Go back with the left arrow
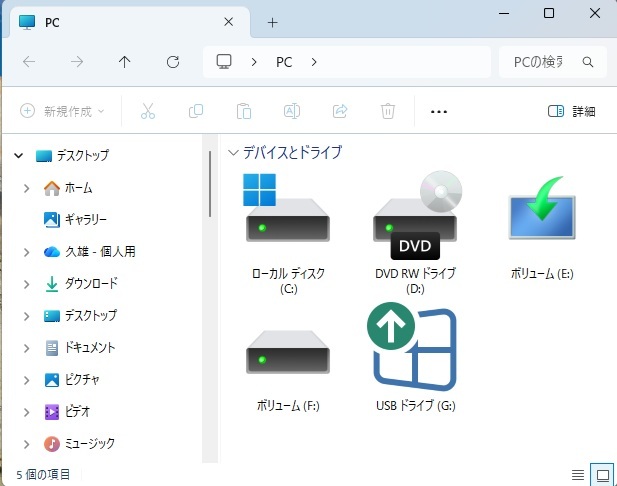617x486 pixels. tap(29, 62)
